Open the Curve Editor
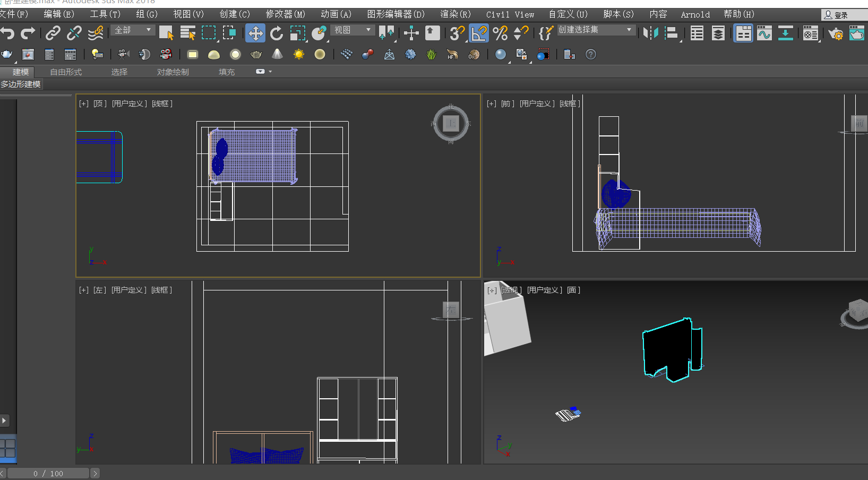This screenshot has width=868, height=480. coord(764,33)
